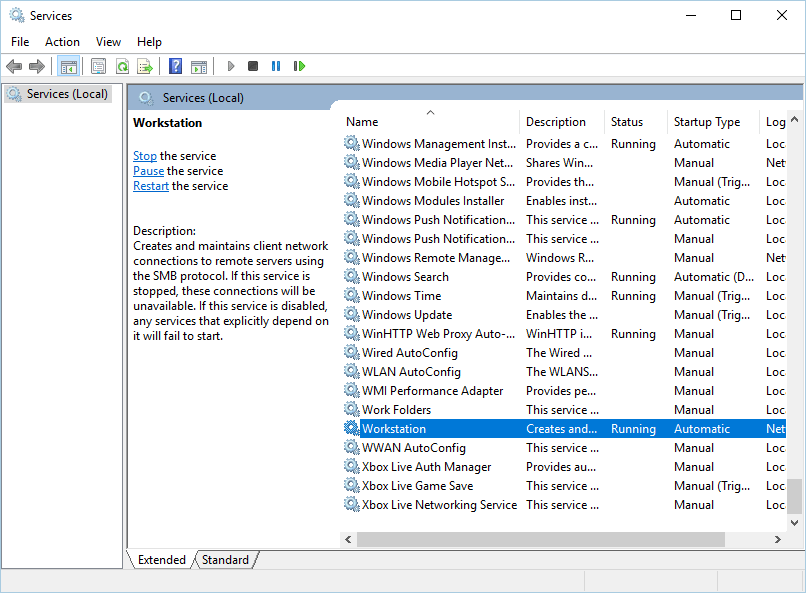Image resolution: width=806 pixels, height=593 pixels.
Task: Click the Pause Service toolbar icon
Action: pos(276,66)
